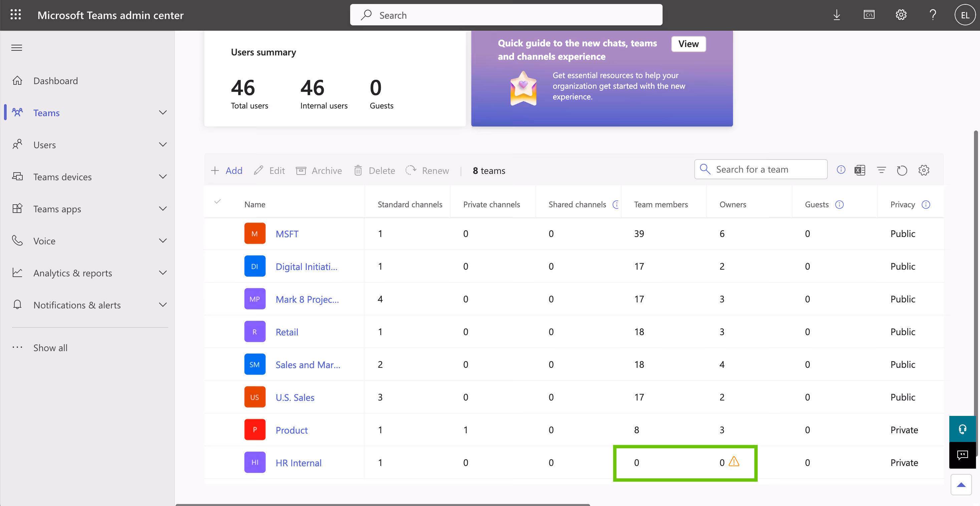Refresh the teams list
Screen dimensions: 980x506
point(902,170)
